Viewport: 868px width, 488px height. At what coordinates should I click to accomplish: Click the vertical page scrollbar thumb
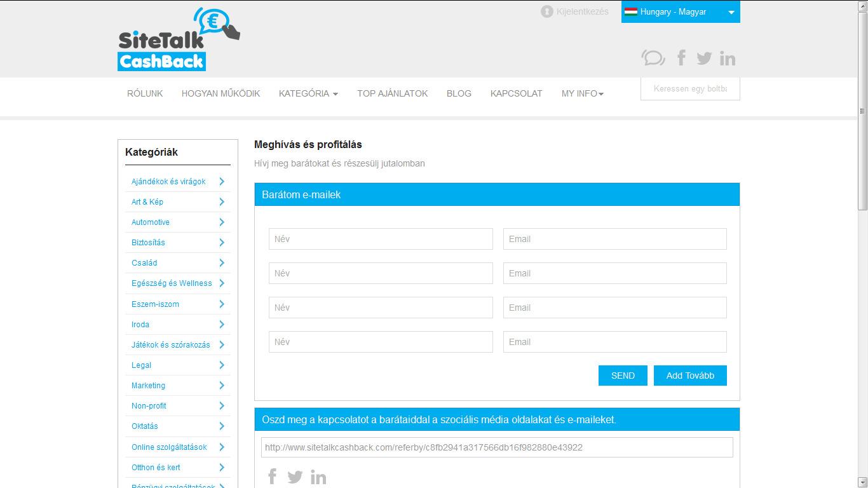862,111
